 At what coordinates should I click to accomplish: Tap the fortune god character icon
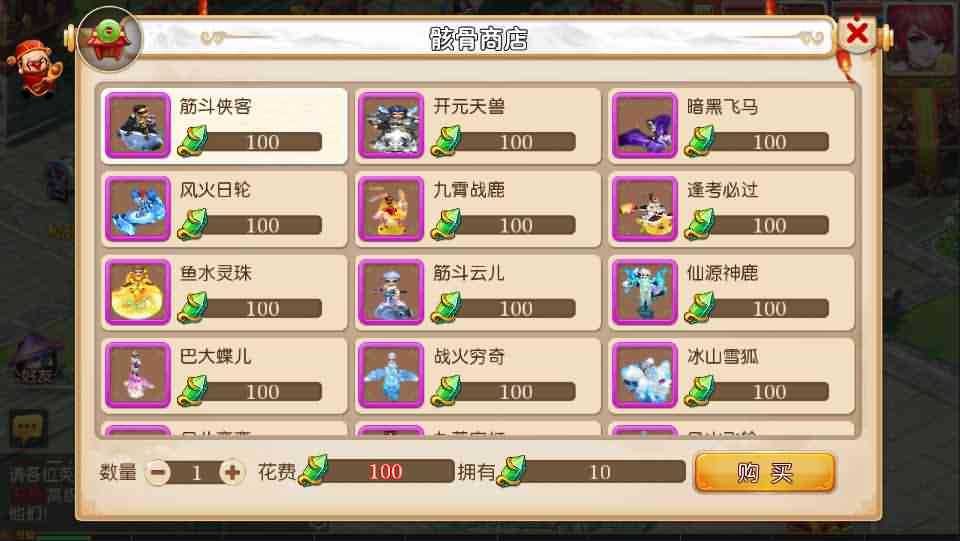pos(34,67)
